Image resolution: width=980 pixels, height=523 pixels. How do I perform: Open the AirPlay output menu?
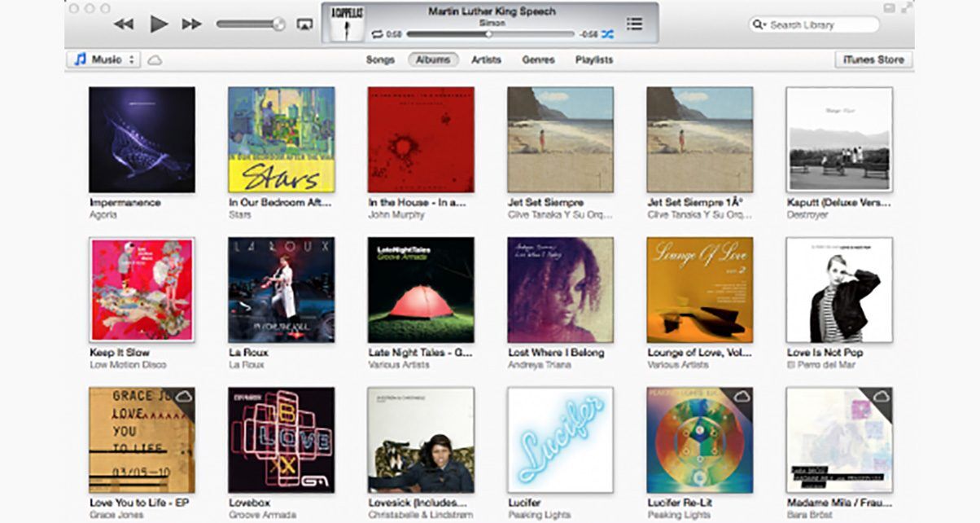[304, 24]
